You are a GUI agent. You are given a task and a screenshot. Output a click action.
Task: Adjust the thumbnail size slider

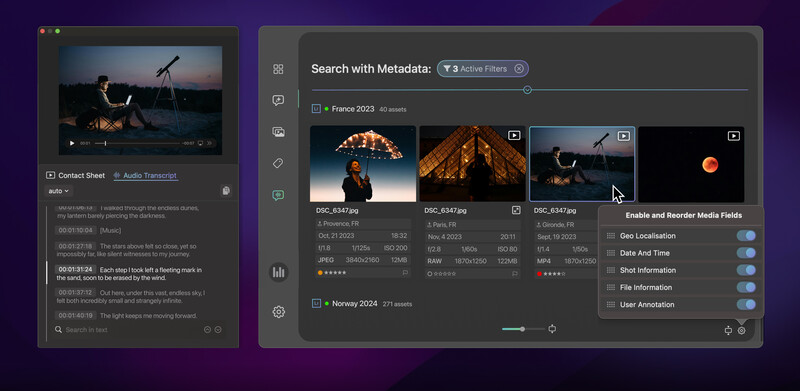[523, 329]
